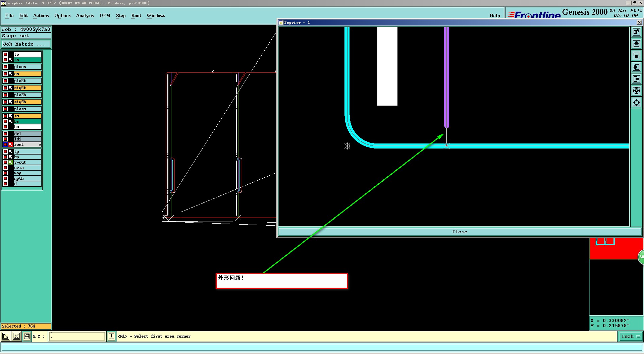This screenshot has height=354, width=644.
Task: Click the arrow icon for tp layer
Action: tap(11, 152)
